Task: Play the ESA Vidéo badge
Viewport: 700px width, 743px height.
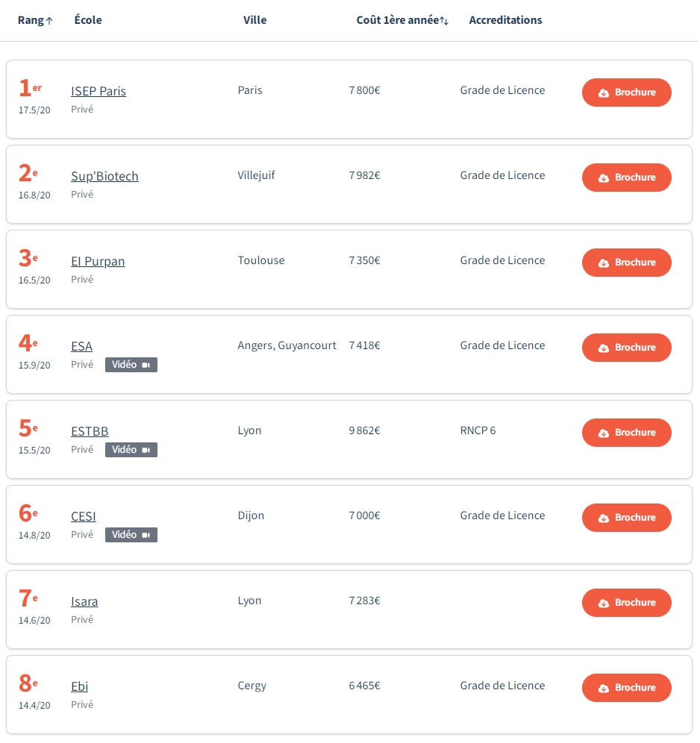Action: click(131, 365)
